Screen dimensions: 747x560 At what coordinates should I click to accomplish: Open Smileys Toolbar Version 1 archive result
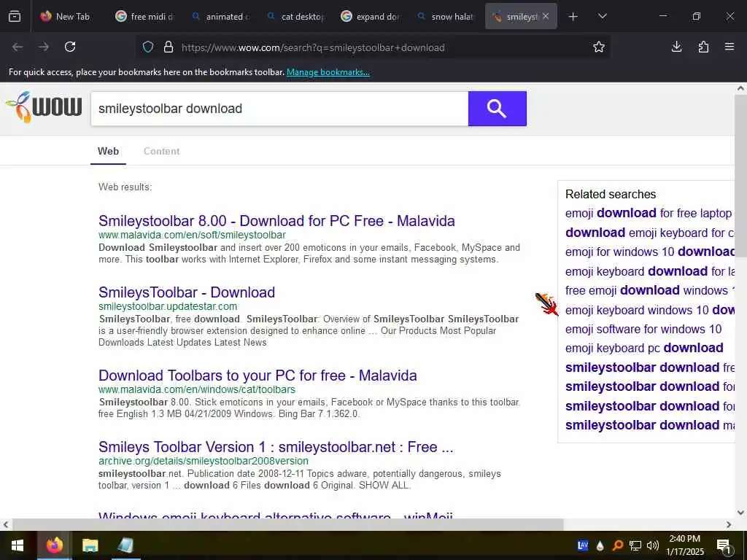(x=276, y=447)
